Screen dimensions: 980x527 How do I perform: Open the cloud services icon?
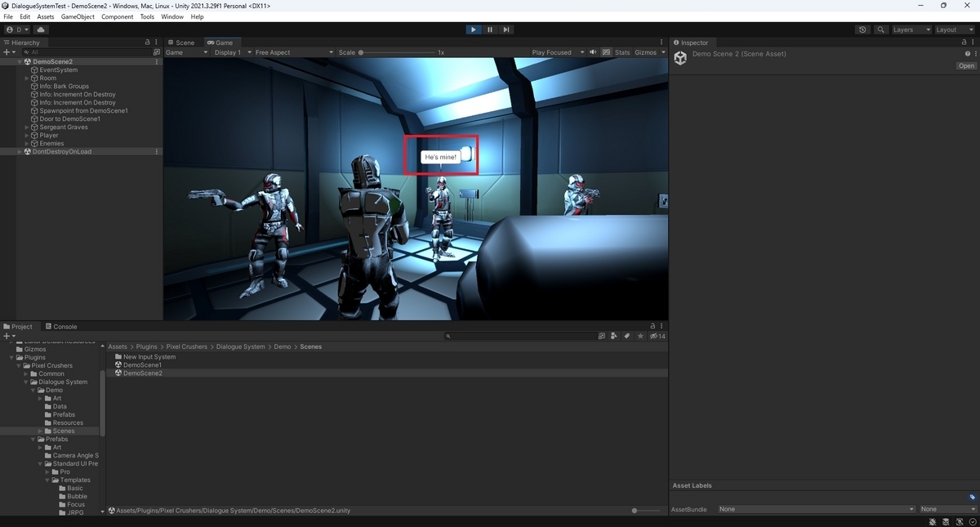(x=41, y=29)
